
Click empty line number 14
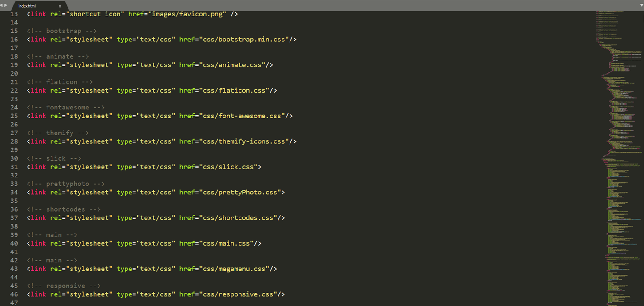(14, 23)
